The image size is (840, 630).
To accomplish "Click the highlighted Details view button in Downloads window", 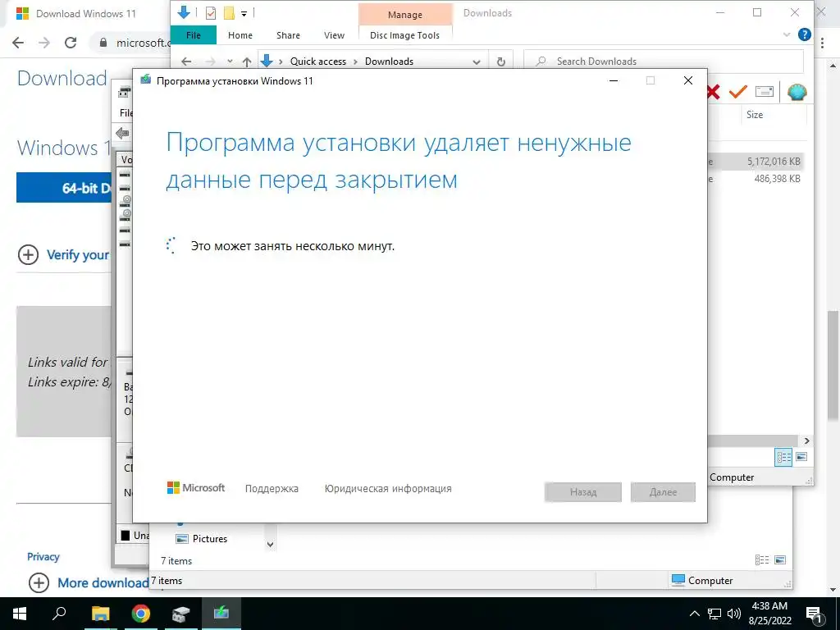I will tap(783, 457).
